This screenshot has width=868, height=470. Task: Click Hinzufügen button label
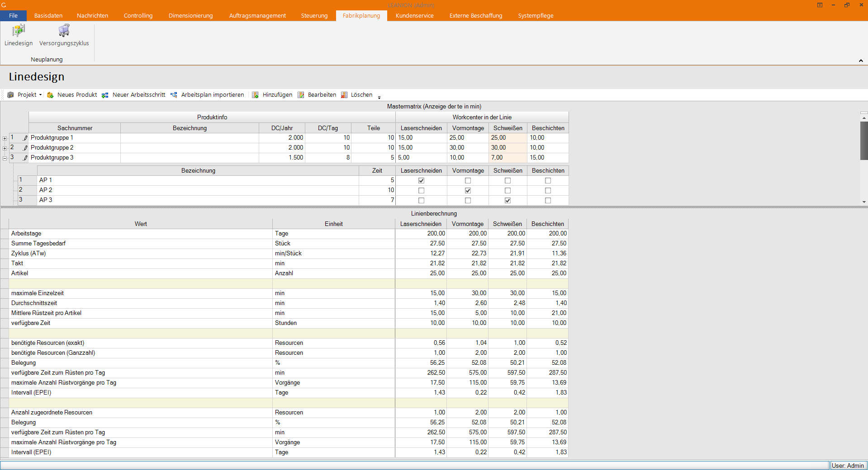pyautogui.click(x=277, y=95)
